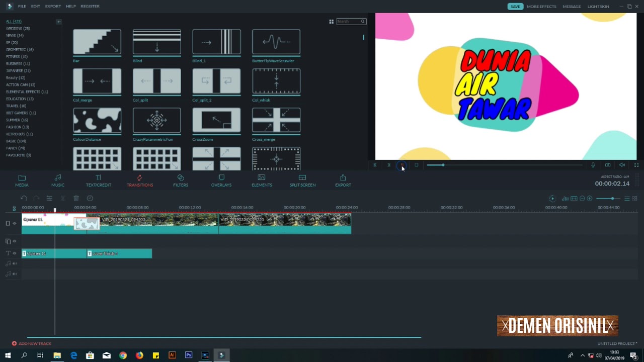The height and width of the screenshot is (362, 644).
Task: Pick the CrossZoom transition
Action: pyautogui.click(x=216, y=120)
